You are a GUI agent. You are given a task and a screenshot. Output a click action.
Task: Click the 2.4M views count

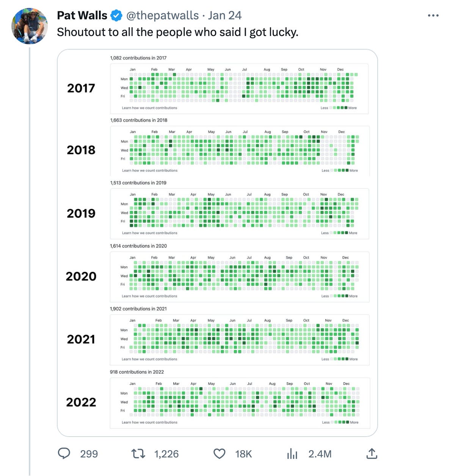320,454
